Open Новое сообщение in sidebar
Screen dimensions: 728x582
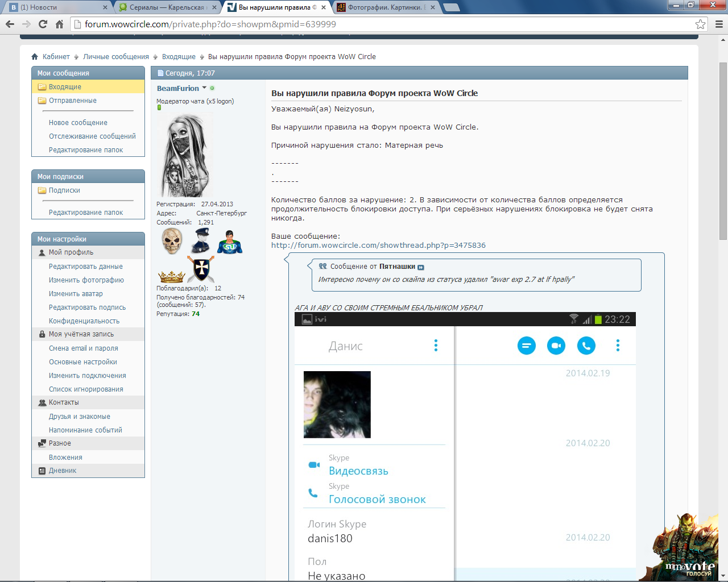(x=78, y=123)
